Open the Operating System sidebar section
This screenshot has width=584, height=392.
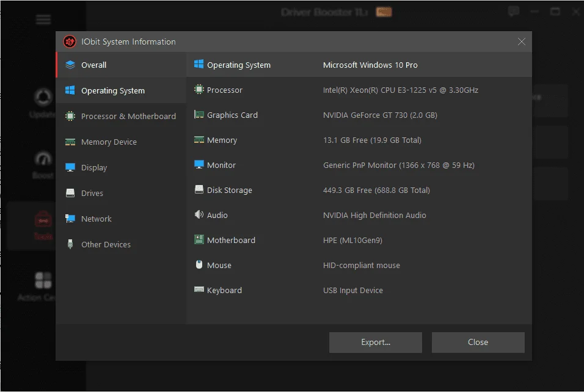[121, 90]
